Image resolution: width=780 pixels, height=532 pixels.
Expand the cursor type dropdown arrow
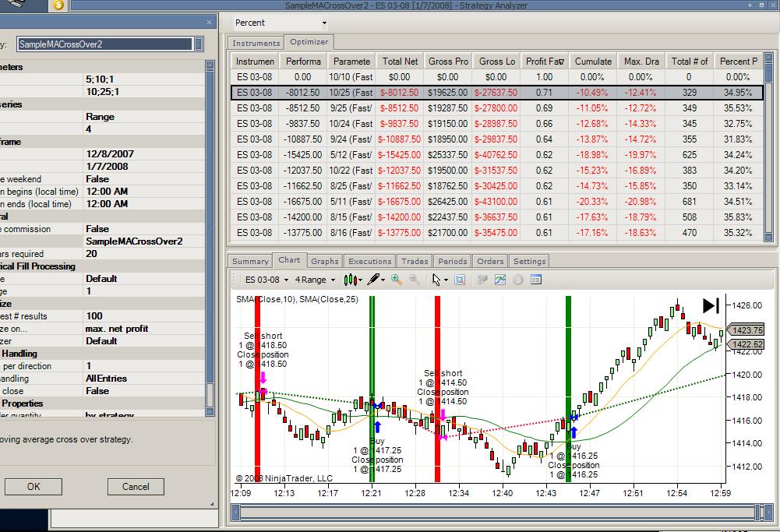point(446,280)
